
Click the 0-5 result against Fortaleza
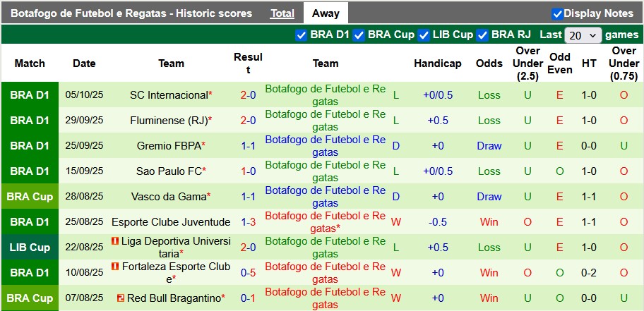coord(248,273)
